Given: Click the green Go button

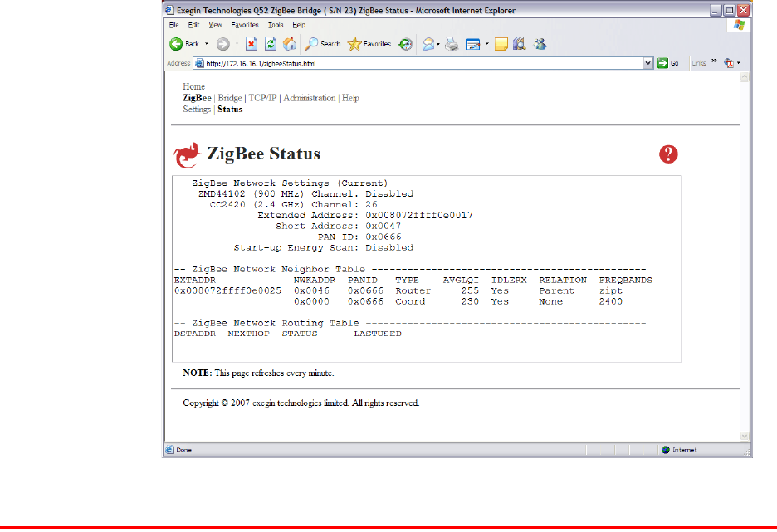Looking at the screenshot, I should [x=668, y=63].
